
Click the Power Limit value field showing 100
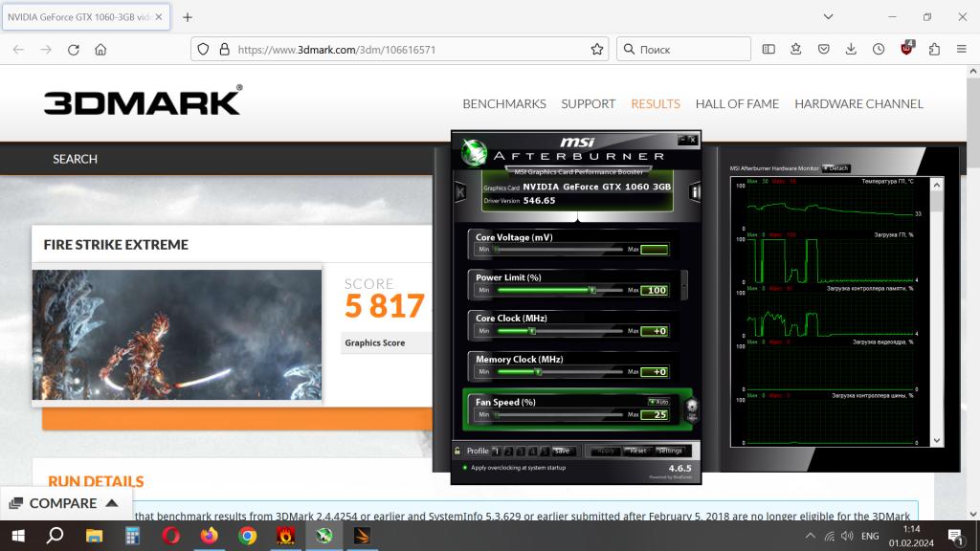point(655,290)
